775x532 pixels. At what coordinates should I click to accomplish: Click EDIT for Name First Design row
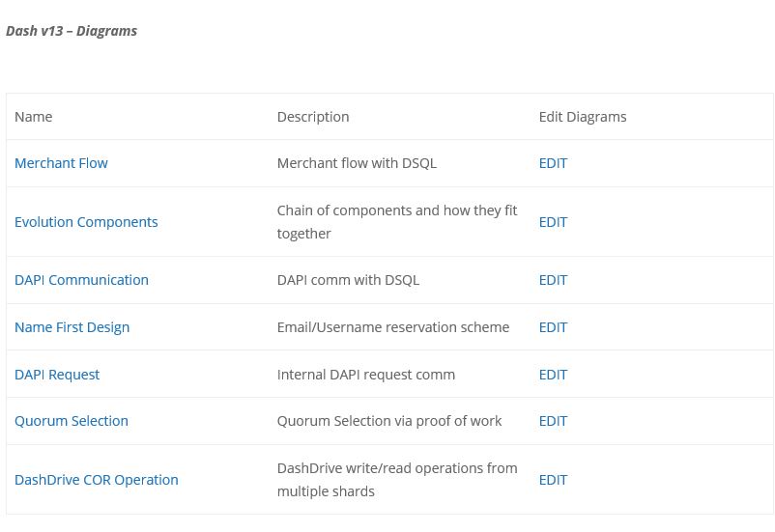[x=553, y=327]
